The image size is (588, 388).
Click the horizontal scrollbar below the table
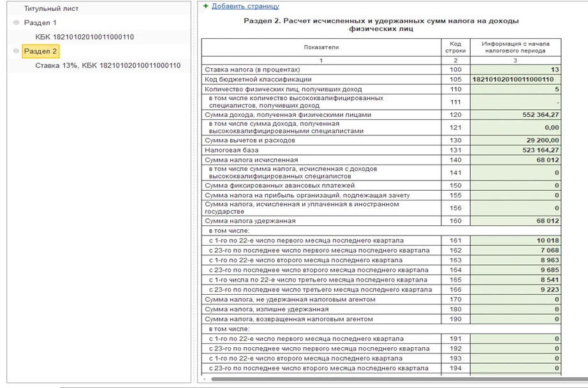point(383,379)
